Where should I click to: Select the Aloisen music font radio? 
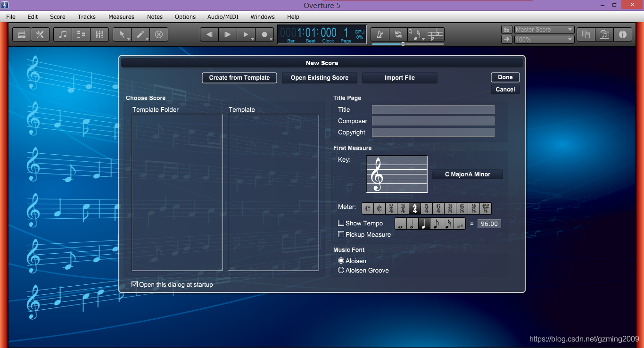pos(341,261)
